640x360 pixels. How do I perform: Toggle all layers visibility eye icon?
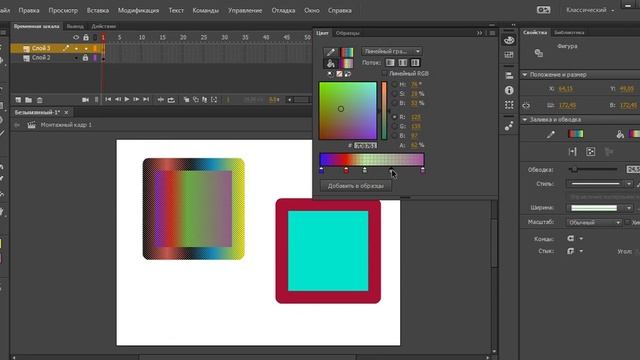(76, 38)
